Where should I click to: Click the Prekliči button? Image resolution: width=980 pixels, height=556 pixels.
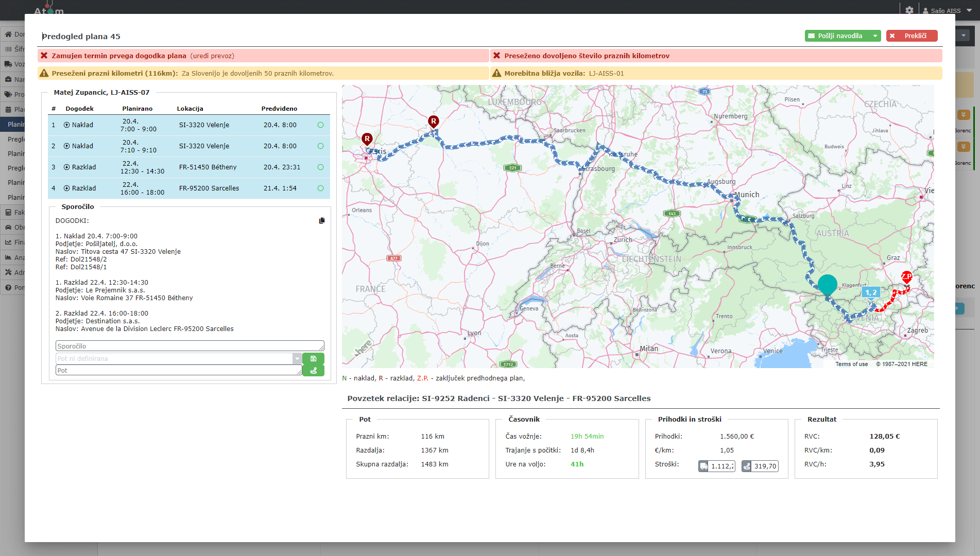tap(912, 36)
